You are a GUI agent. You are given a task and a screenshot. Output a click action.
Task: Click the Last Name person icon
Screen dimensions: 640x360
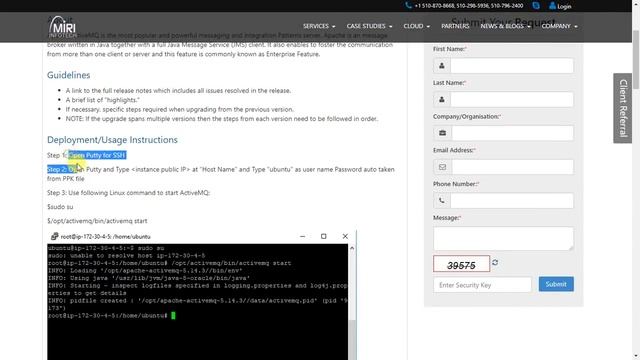point(442,100)
